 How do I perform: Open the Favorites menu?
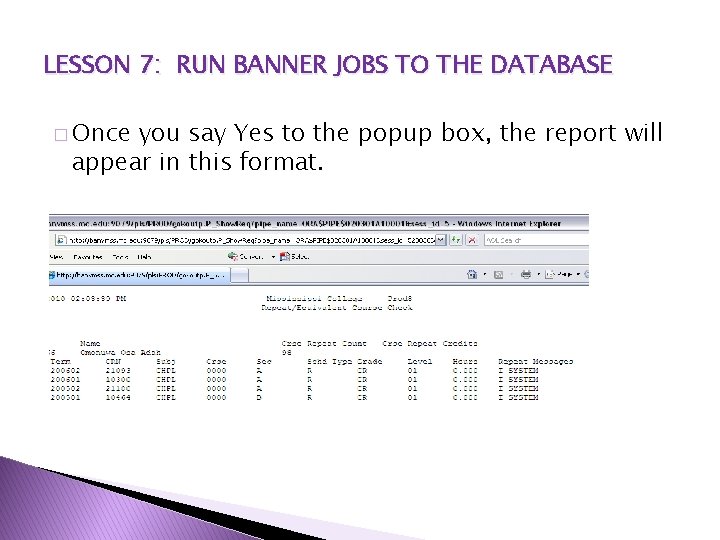(x=88, y=257)
